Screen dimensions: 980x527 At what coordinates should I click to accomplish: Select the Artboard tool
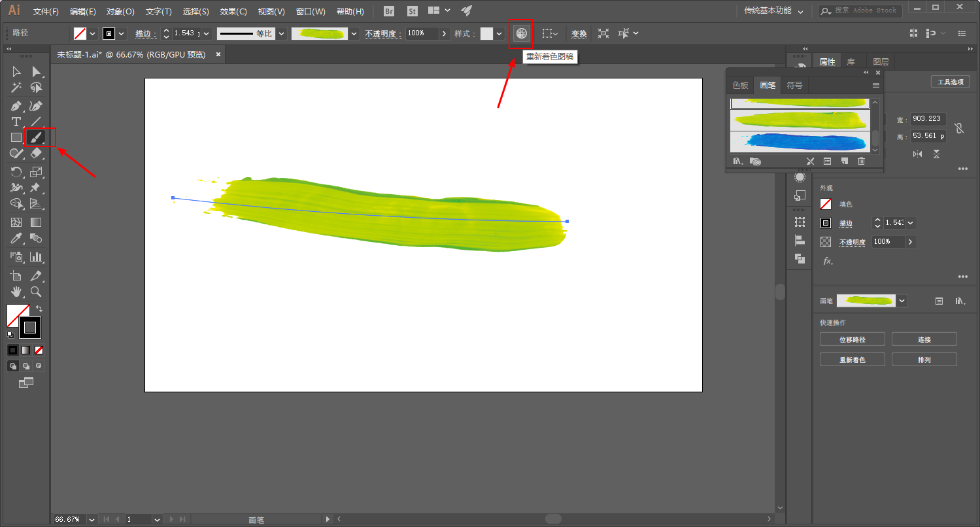click(x=16, y=276)
